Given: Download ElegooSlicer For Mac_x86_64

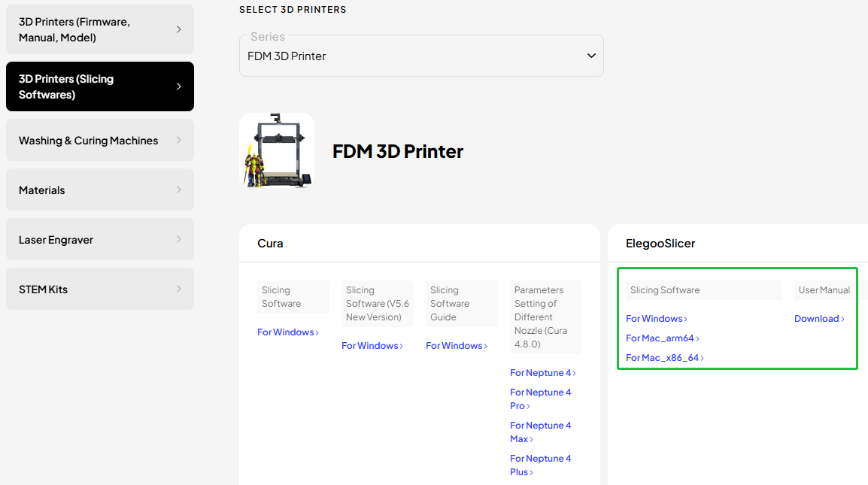Looking at the screenshot, I should [664, 358].
